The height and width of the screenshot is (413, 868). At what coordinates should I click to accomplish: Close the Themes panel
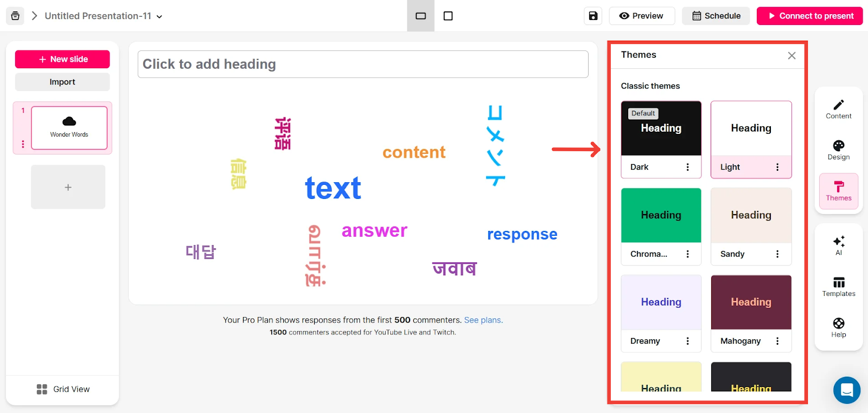pos(792,55)
